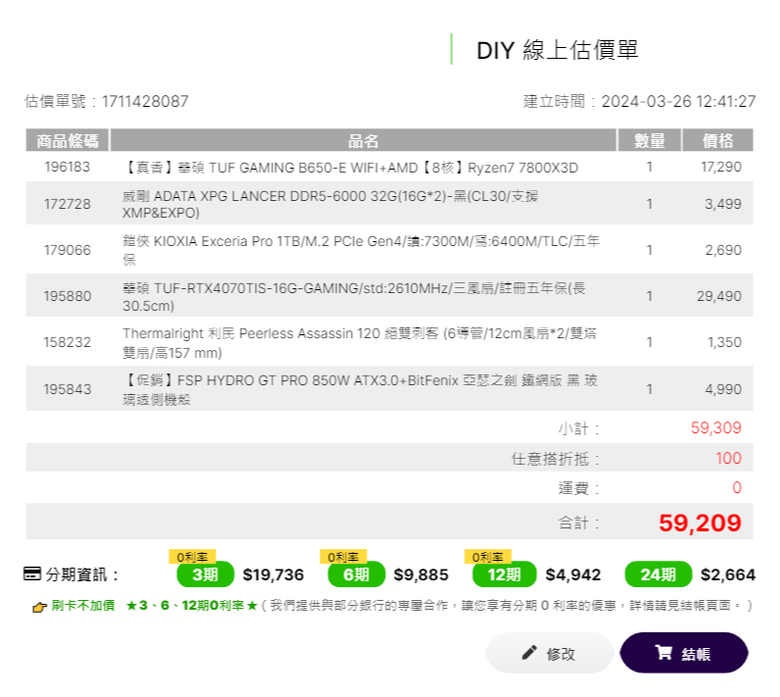Click the quote number 1711428087
780x697 pixels.
coord(145,101)
